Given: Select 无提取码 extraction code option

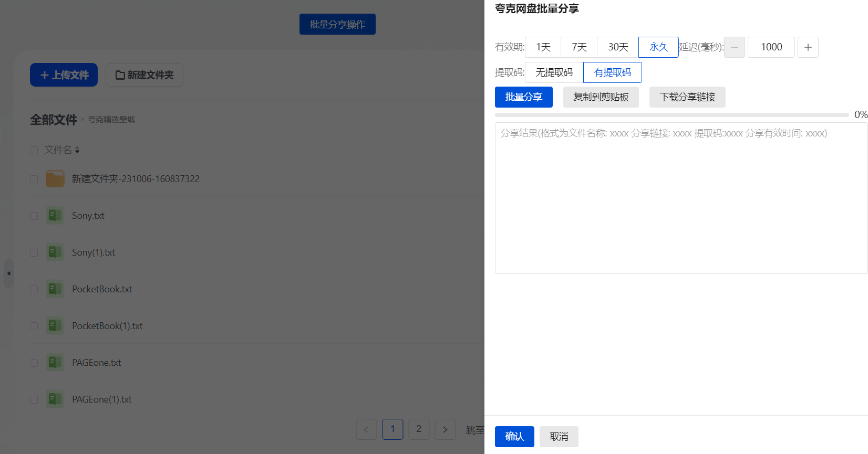Looking at the screenshot, I should pyautogui.click(x=554, y=72).
